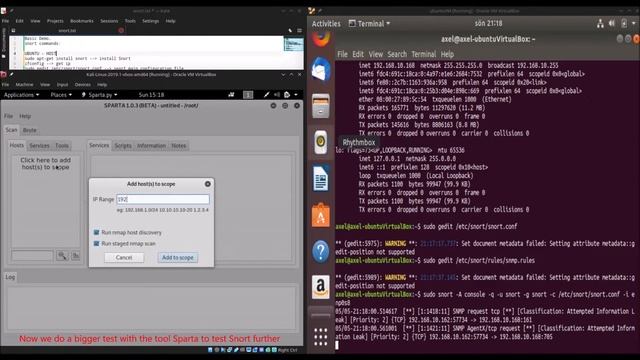This screenshot has width=640, height=360.
Task: Open LibreOffice Writer in the dock
Action: coord(321,178)
